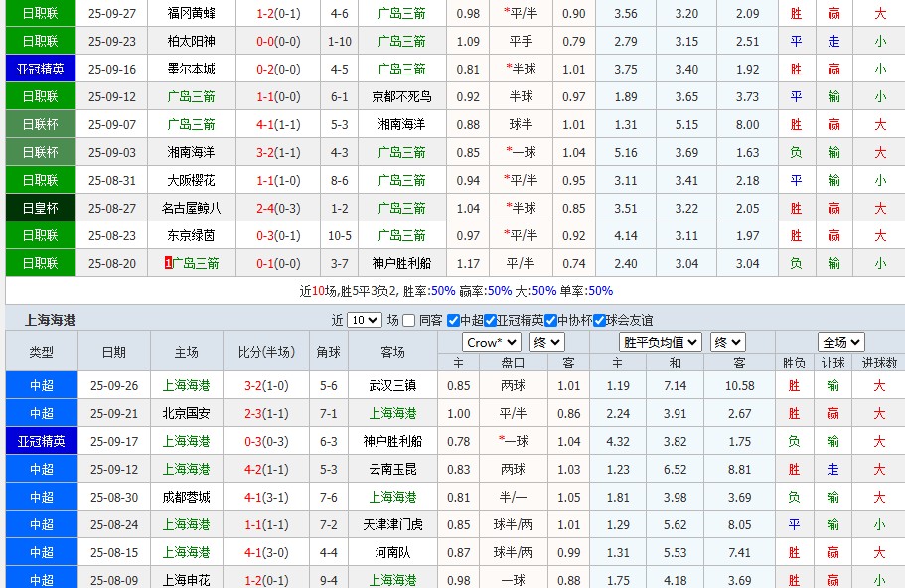Image resolution: width=905 pixels, height=588 pixels.
Task: Uncheck the 球会友谊 friendly filter
Action: [600, 320]
